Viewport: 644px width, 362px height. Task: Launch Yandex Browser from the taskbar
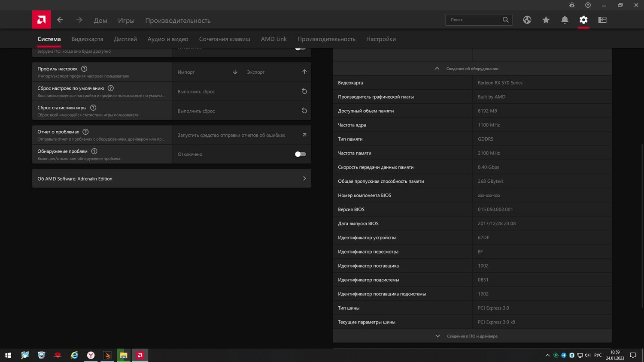tap(91, 355)
